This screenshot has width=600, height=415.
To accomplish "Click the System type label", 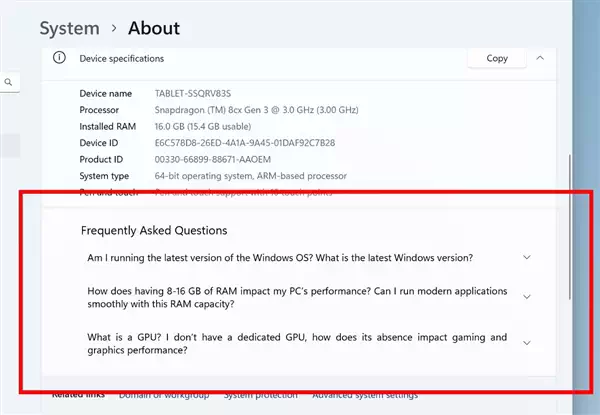I will 104,176.
